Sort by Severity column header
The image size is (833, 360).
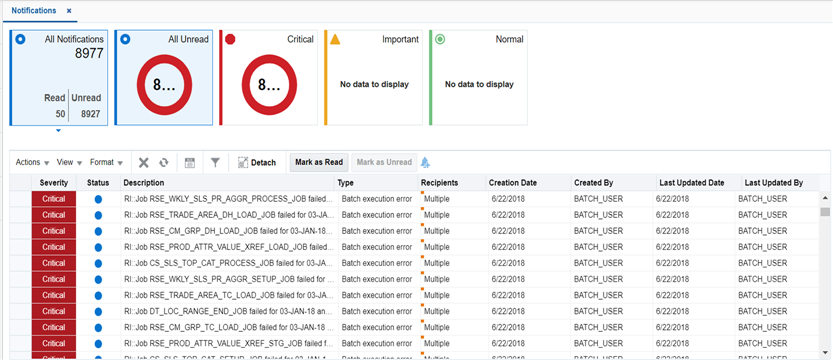pos(54,183)
